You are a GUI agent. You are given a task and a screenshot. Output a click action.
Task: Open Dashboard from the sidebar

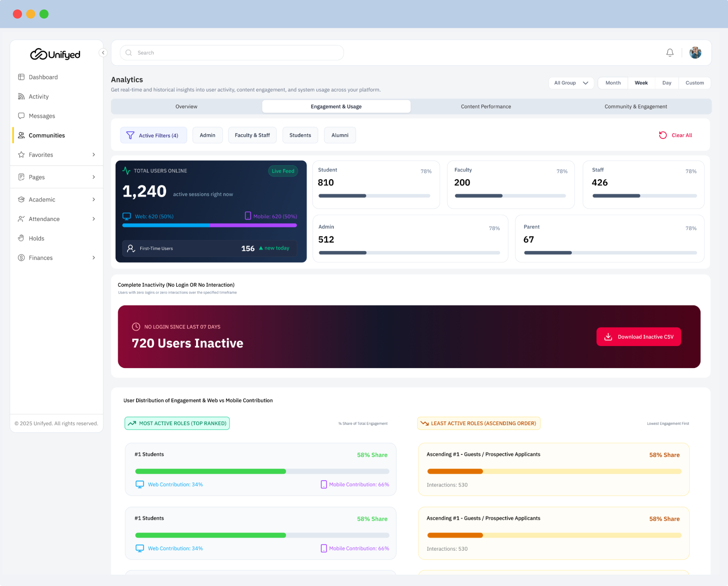(57, 77)
